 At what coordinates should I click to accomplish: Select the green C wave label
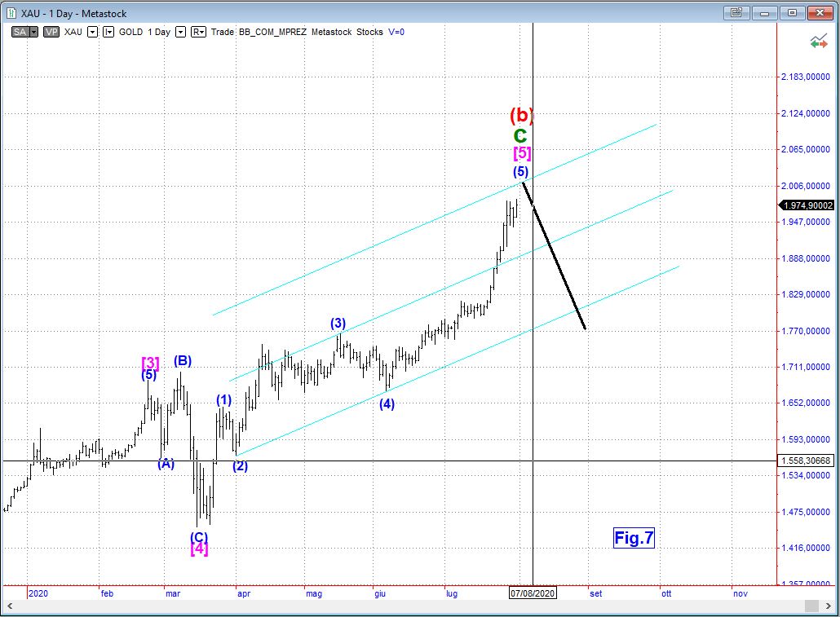tap(519, 136)
